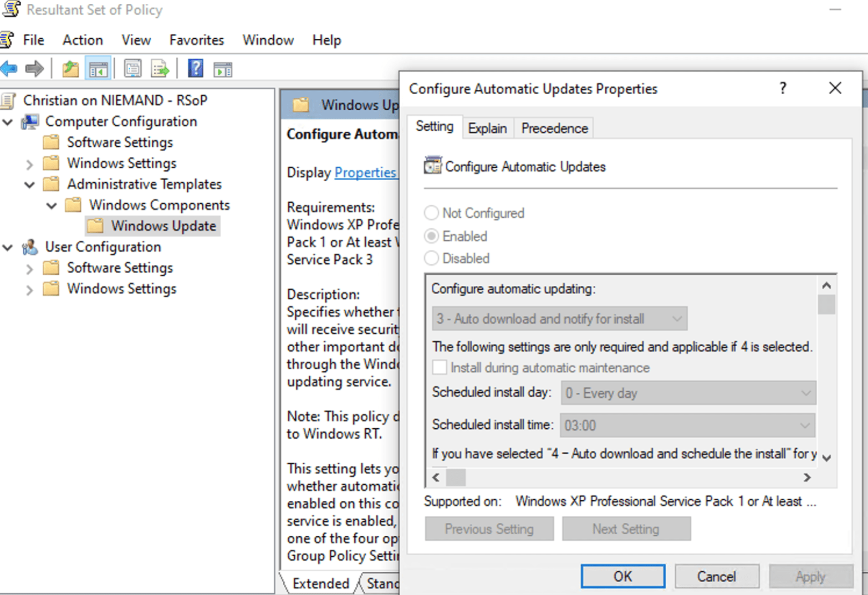Open the Scheduled install time dropdown
868x595 pixels.
[687, 425]
